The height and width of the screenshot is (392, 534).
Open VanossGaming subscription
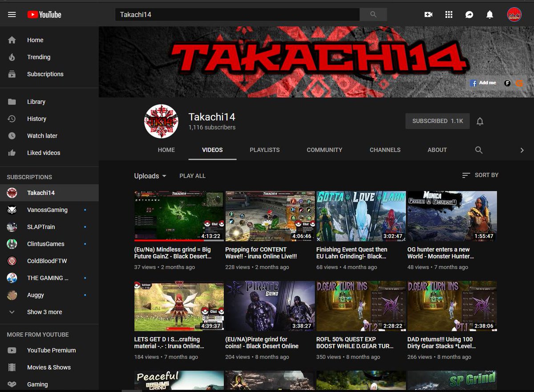[x=49, y=210]
